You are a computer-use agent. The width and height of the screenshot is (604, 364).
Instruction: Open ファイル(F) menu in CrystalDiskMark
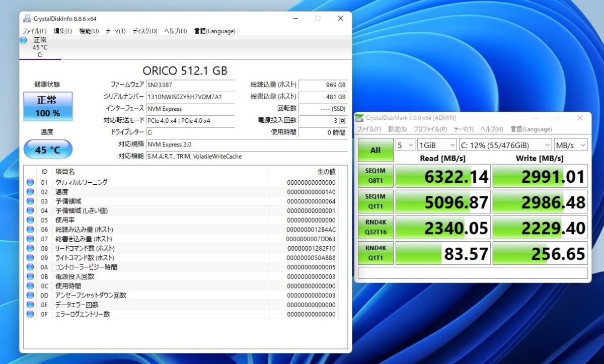pyautogui.click(x=369, y=129)
